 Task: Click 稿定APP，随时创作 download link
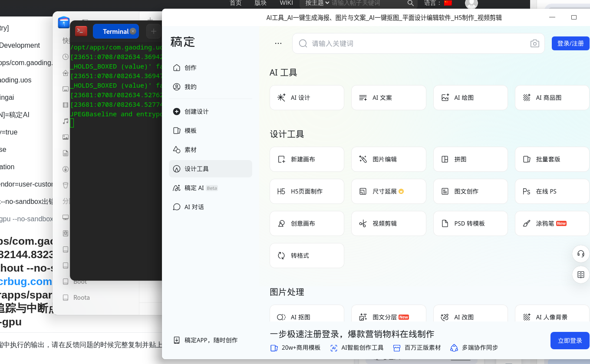[x=205, y=340]
